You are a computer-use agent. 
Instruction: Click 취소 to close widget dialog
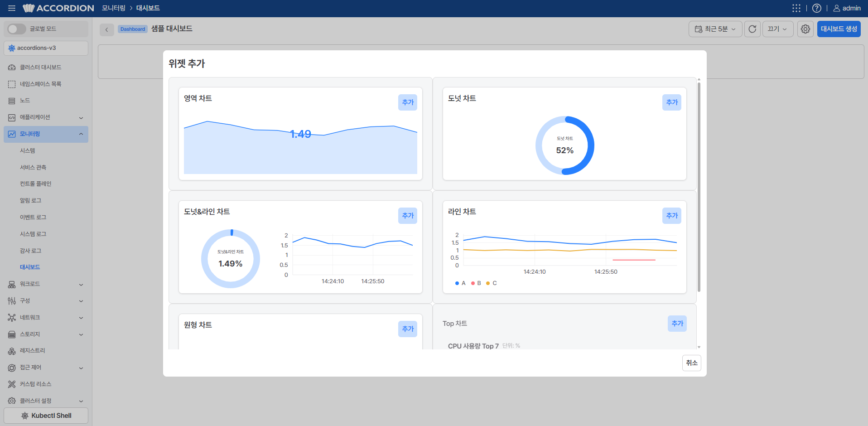[x=692, y=363]
